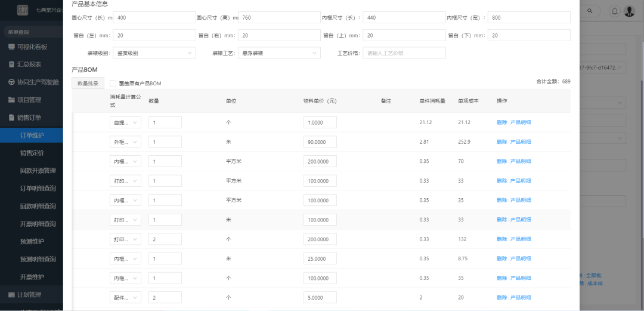Screen dimensions: 644x311
Task: Click the unit price field showing 5.0000
Action: [x=320, y=297]
